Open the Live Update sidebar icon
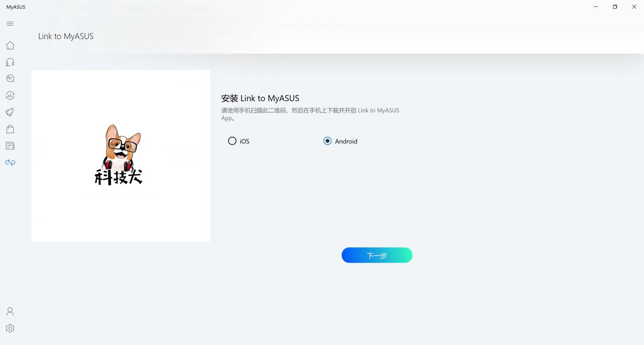The height and width of the screenshot is (345, 644). point(10,95)
